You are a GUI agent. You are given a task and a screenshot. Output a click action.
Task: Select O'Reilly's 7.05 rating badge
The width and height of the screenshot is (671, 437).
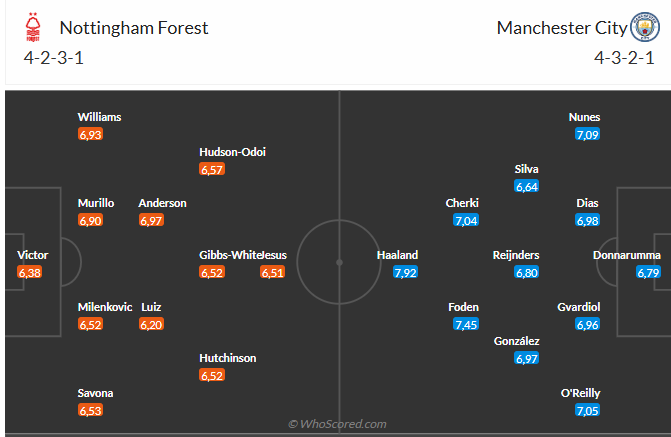pos(587,410)
